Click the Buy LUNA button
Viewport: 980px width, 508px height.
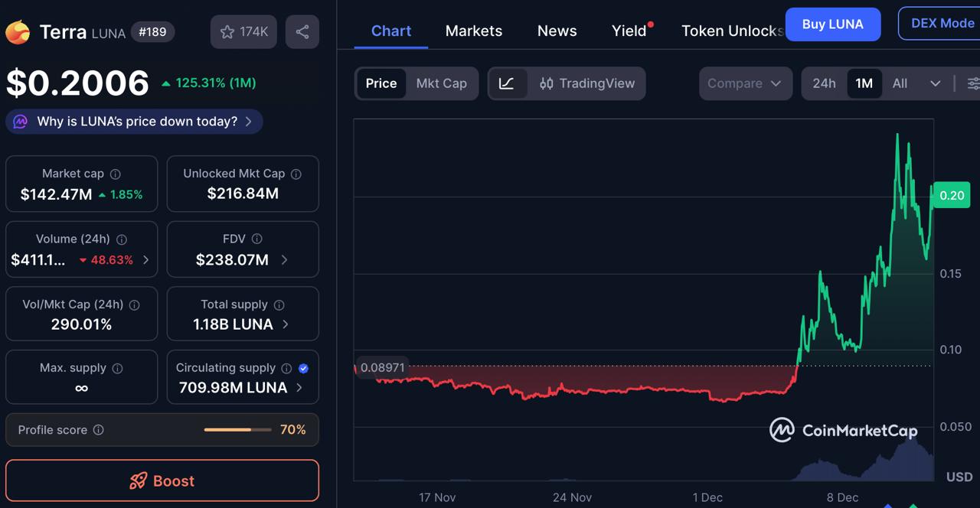(x=832, y=24)
